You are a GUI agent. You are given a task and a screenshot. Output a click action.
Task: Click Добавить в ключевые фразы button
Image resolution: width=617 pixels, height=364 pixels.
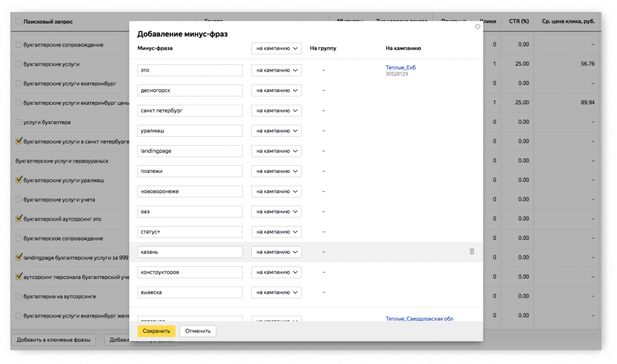coord(54,340)
